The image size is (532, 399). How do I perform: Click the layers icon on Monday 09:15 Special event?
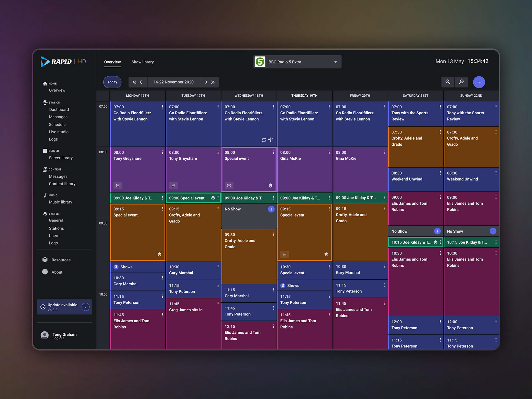[159, 254]
